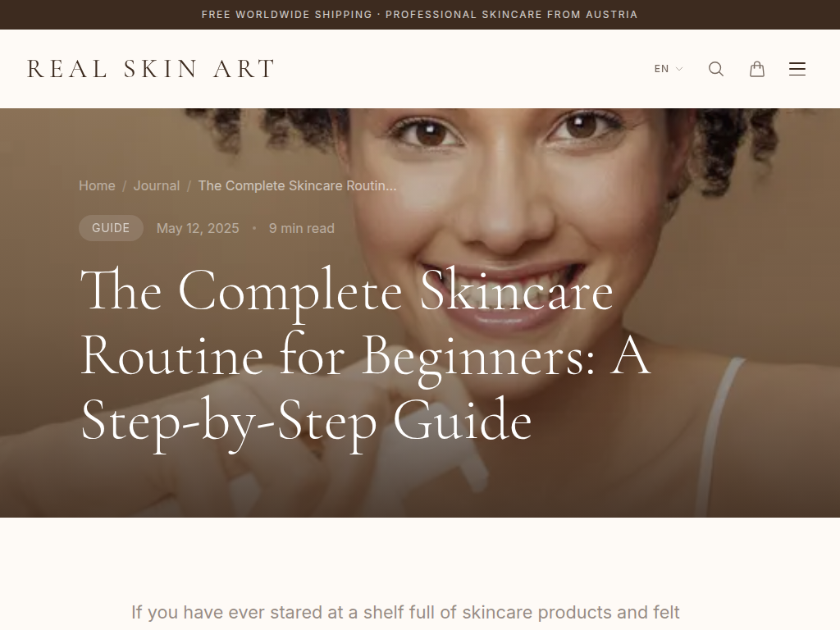
Task: Click the slash separator after Journal
Action: pyautogui.click(x=189, y=186)
